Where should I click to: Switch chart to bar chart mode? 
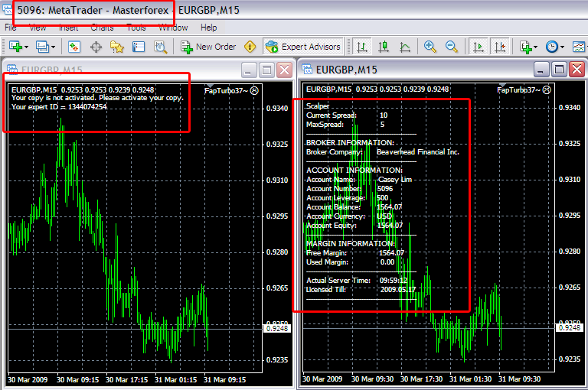coord(362,47)
